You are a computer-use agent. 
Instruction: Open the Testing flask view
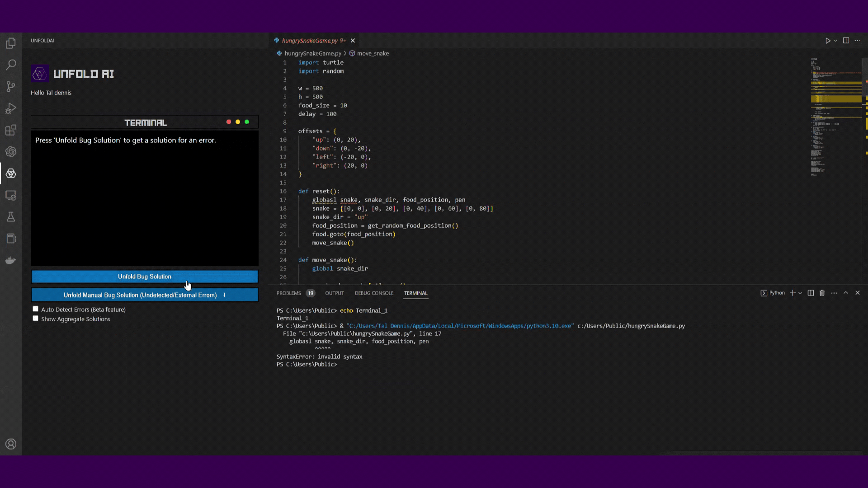pyautogui.click(x=11, y=217)
